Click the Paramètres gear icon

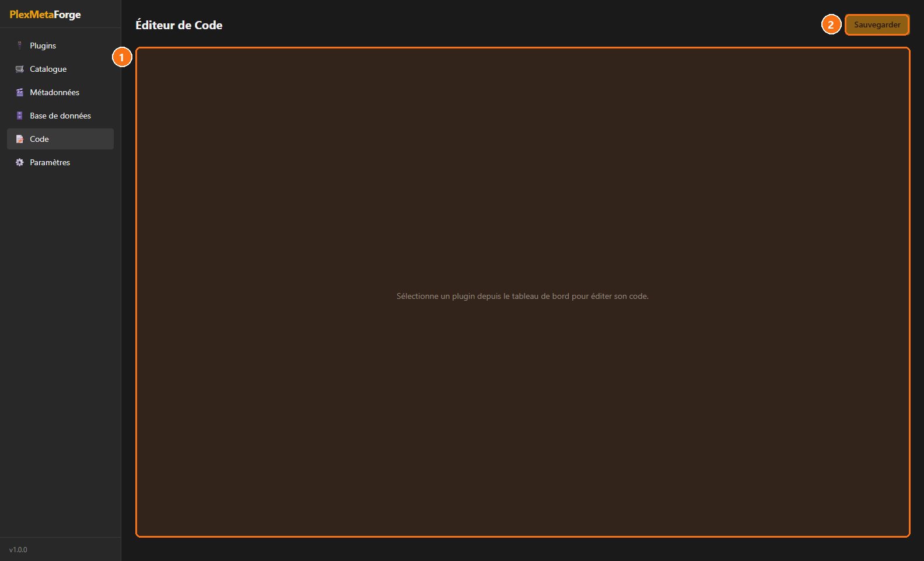[x=20, y=162]
